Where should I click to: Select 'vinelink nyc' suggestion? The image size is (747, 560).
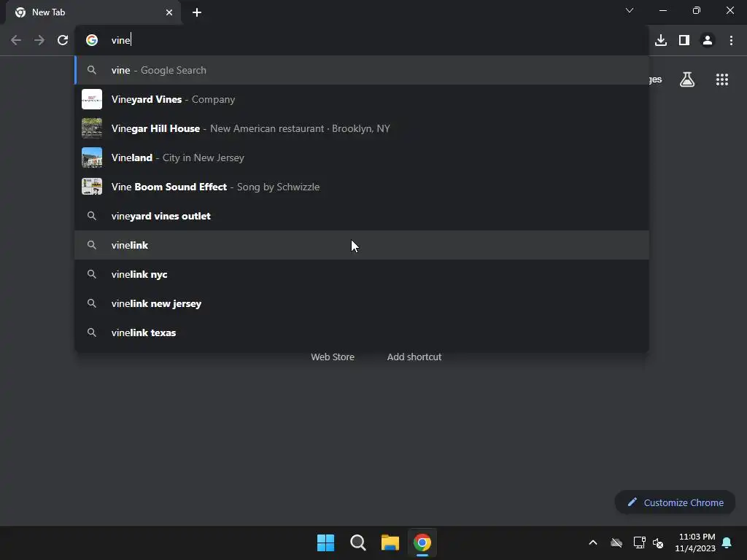coord(362,274)
